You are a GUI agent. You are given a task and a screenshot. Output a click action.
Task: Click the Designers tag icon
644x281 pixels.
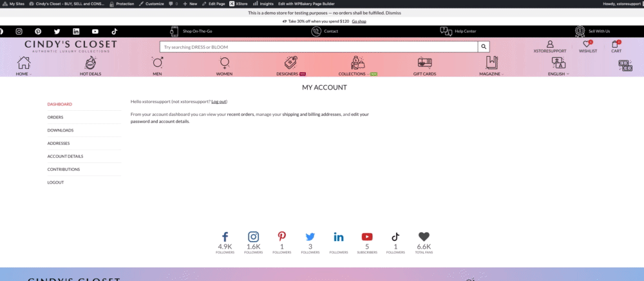[x=291, y=63]
